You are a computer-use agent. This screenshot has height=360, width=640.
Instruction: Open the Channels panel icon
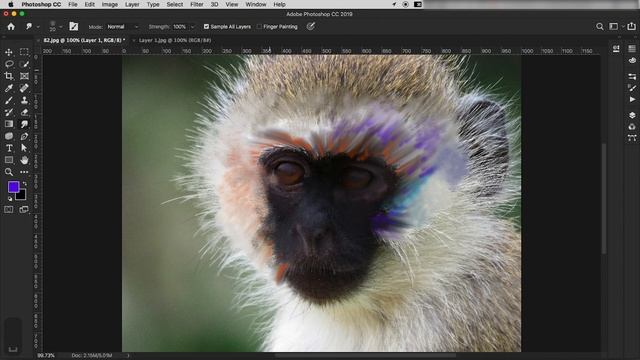632,127
